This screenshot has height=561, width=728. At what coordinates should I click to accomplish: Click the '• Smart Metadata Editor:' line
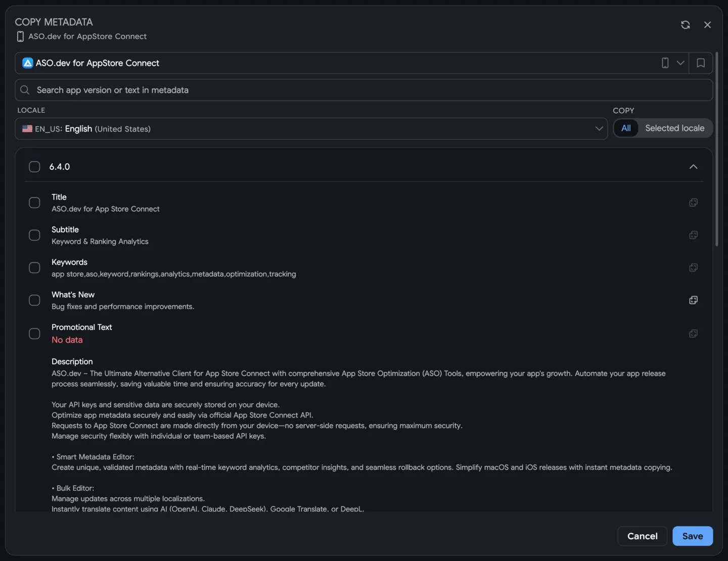[93, 457]
